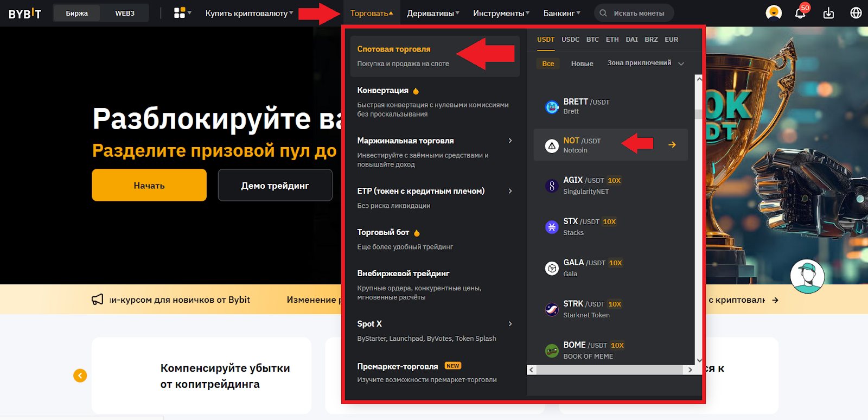This screenshot has height=420, width=868.
Task: Click the BOOK OF MEME coin icon
Action: (552, 351)
